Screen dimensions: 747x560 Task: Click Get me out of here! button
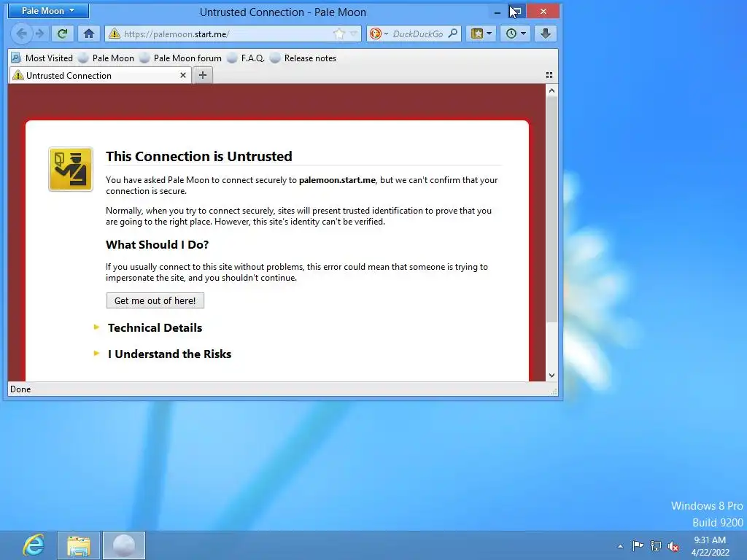click(x=155, y=300)
